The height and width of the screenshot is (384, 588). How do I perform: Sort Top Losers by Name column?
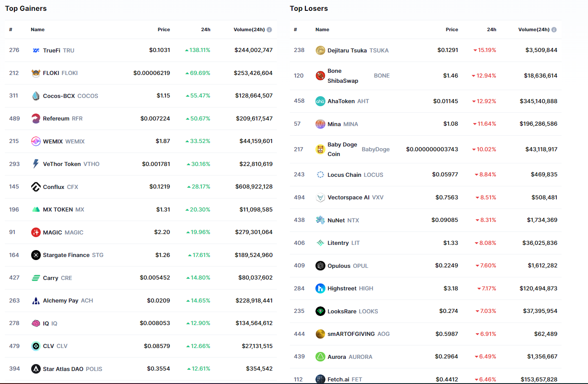(322, 30)
